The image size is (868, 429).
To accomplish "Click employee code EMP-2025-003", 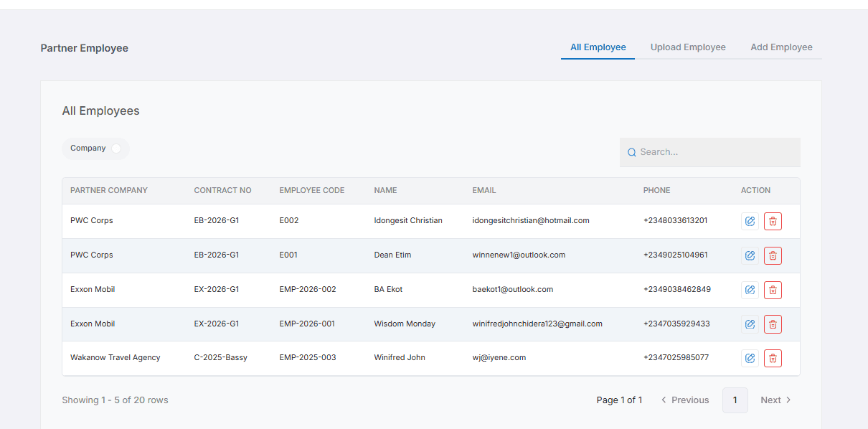I will (x=308, y=357).
